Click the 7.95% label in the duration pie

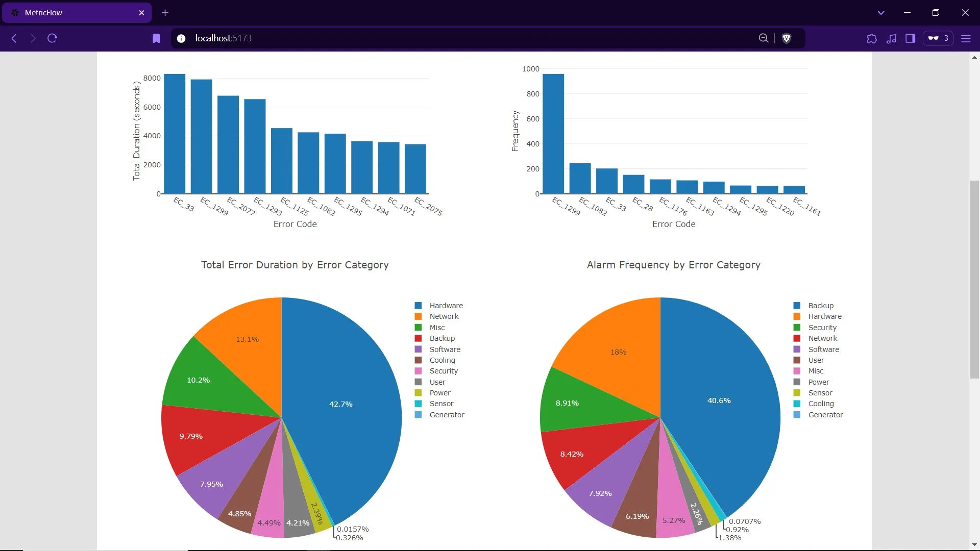click(x=211, y=484)
